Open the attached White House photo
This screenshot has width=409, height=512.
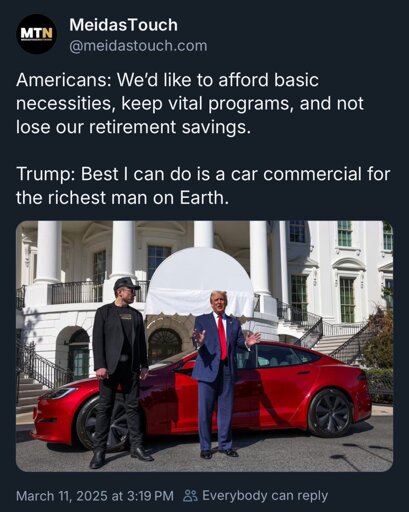tap(204, 346)
